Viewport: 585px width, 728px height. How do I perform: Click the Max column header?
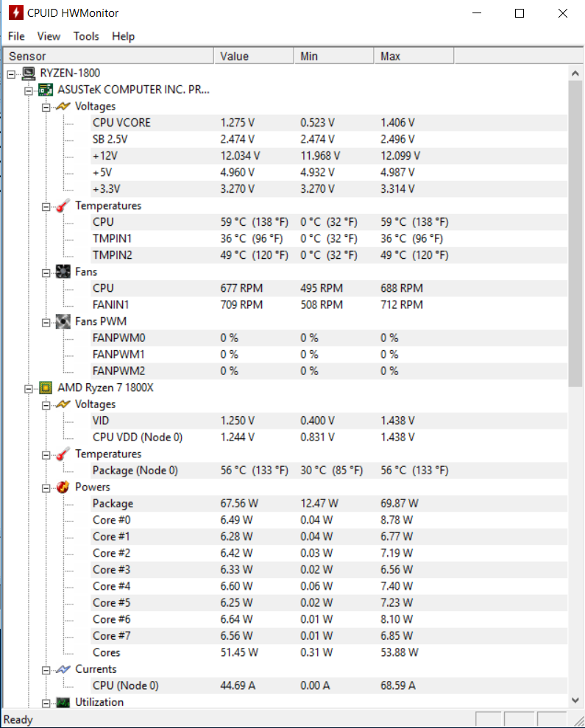click(414, 56)
